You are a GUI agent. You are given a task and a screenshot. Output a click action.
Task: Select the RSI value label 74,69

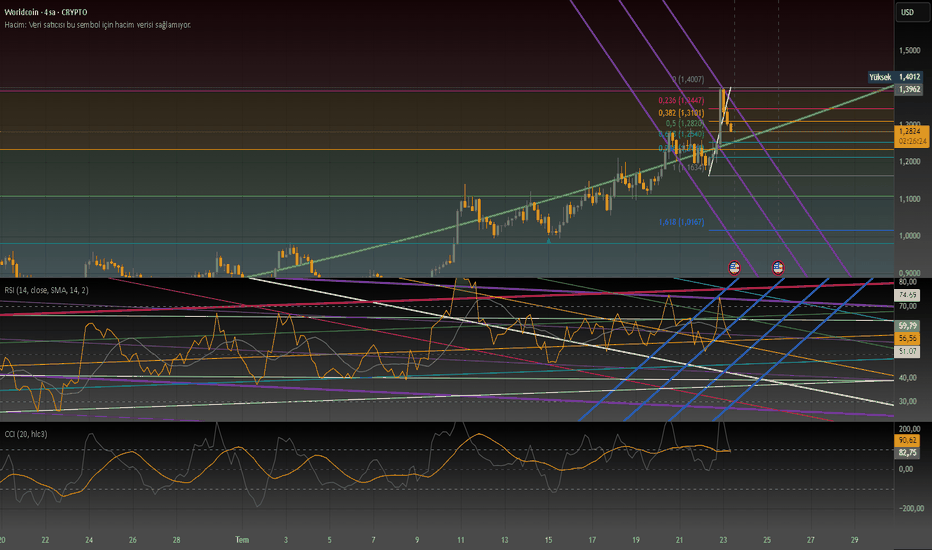(x=908, y=295)
